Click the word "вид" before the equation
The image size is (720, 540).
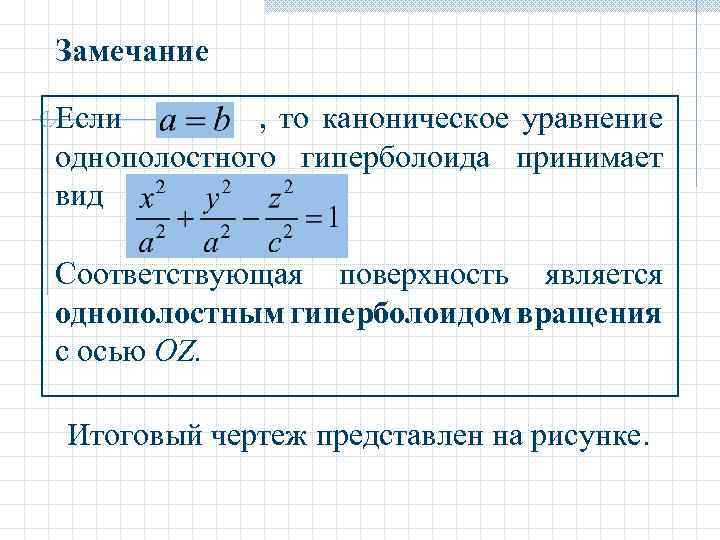pos(79,197)
